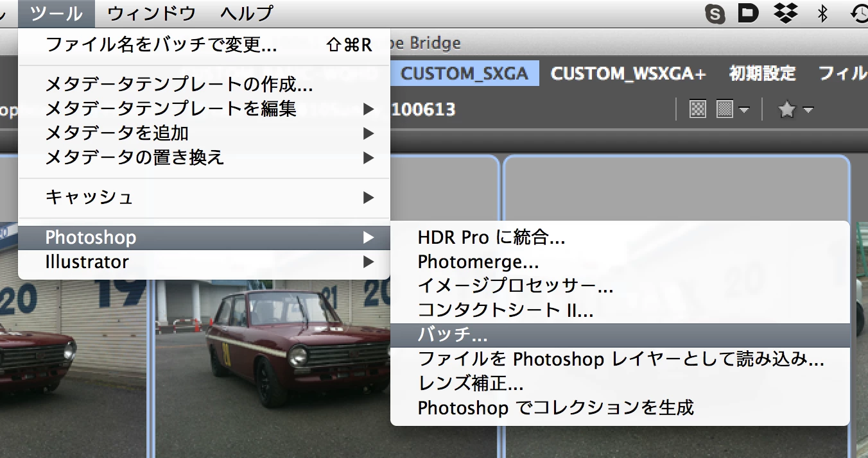Image resolution: width=868 pixels, height=458 pixels.
Task: Click the D-shaped menu bar icon
Action: pos(748,13)
